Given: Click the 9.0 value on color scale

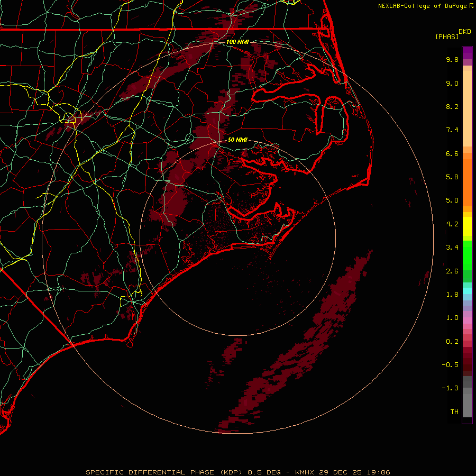Looking at the screenshot, I should 452,84.
